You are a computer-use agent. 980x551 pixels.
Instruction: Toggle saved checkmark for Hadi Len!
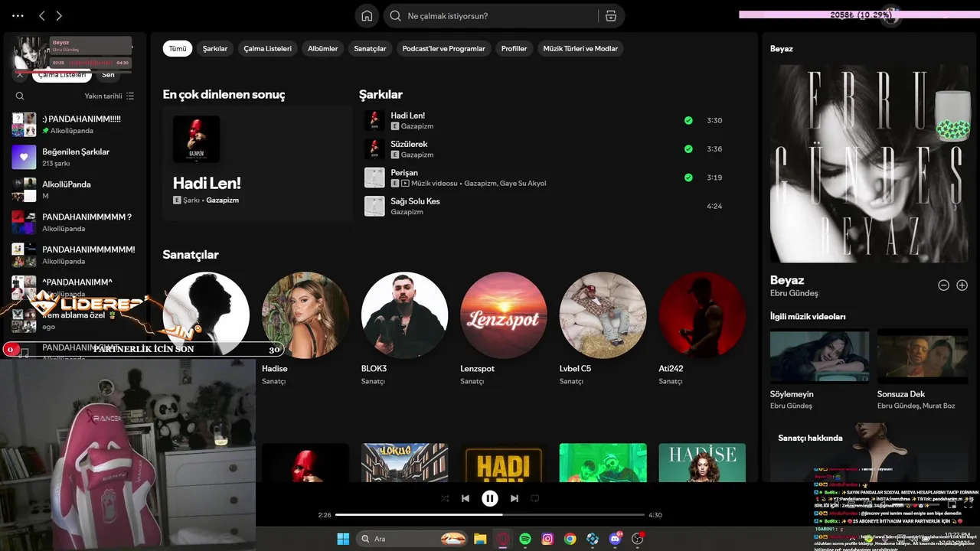[x=688, y=120]
